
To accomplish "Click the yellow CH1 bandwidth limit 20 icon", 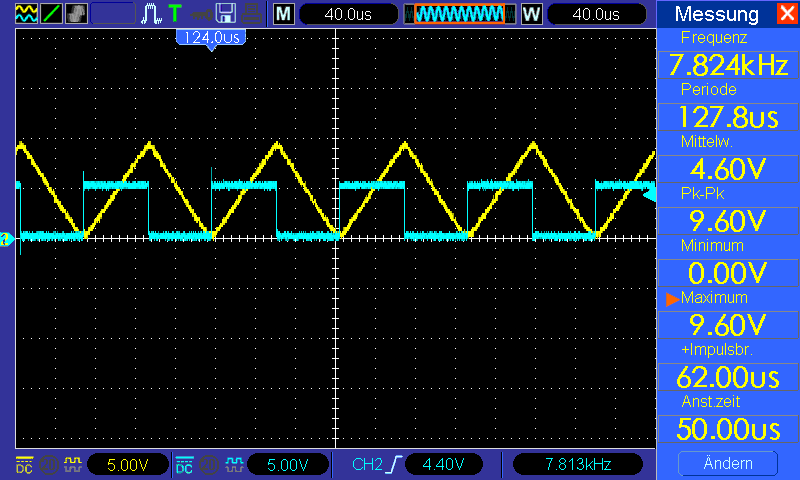I will tap(49, 465).
